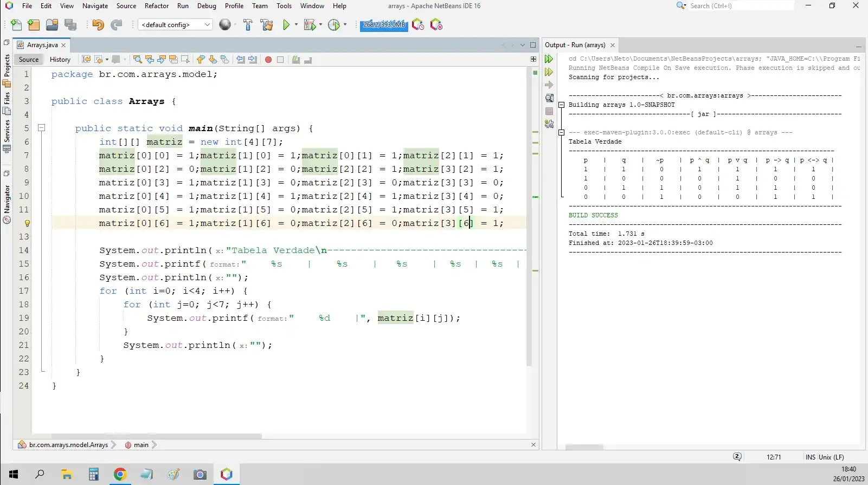Click the Undo arrow in the toolbar
Screen dimensions: 868x485
(x=98, y=25)
